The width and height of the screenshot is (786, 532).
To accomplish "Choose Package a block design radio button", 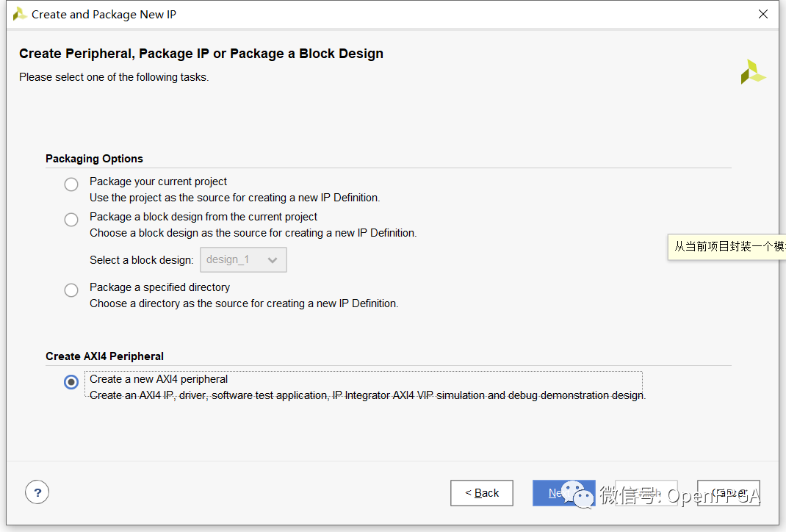I will pos(71,220).
